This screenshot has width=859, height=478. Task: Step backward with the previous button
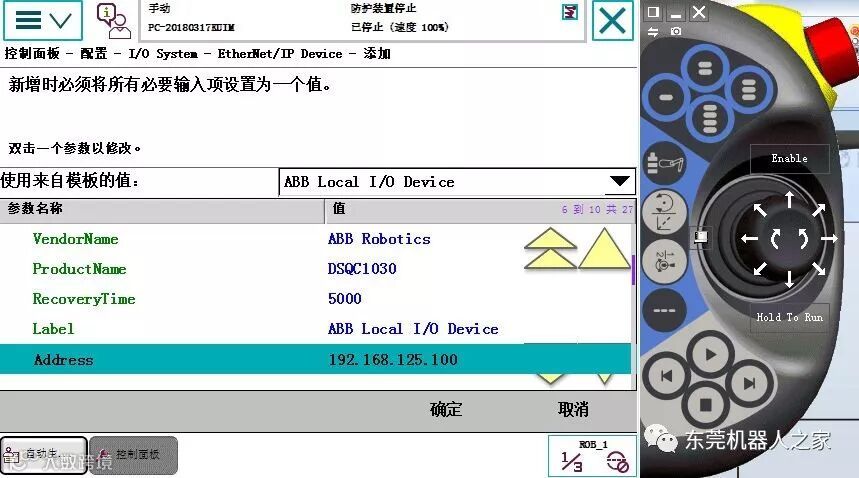coord(666,377)
